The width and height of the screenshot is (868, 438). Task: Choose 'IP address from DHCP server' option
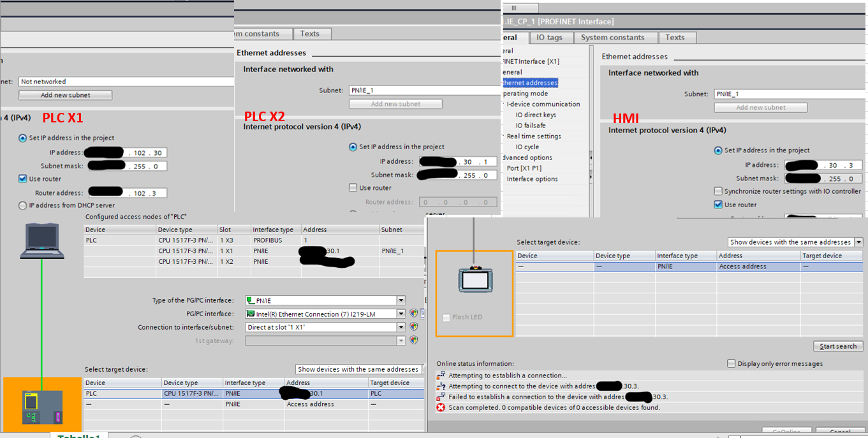coord(23,205)
